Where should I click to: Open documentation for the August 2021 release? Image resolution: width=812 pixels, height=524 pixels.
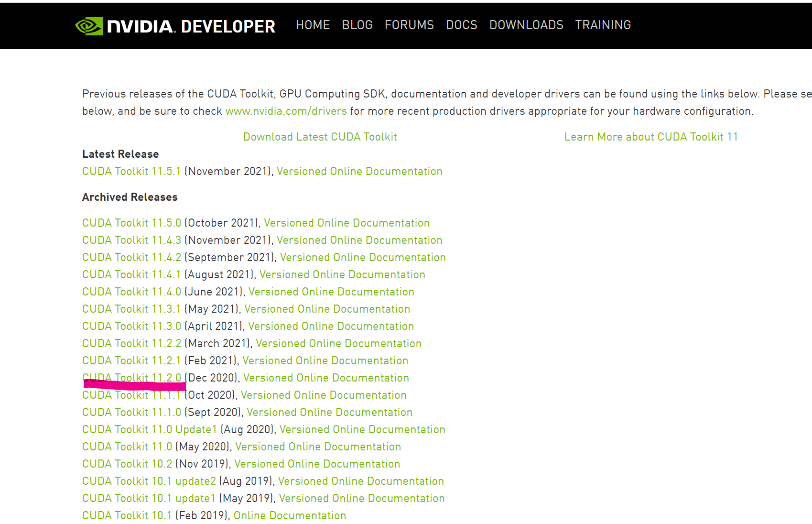pyautogui.click(x=342, y=274)
